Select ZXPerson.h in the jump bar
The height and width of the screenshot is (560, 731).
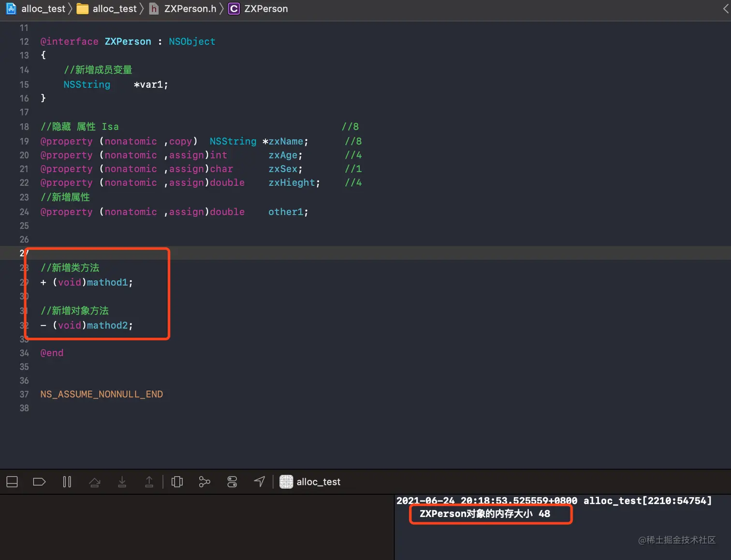[x=190, y=9]
